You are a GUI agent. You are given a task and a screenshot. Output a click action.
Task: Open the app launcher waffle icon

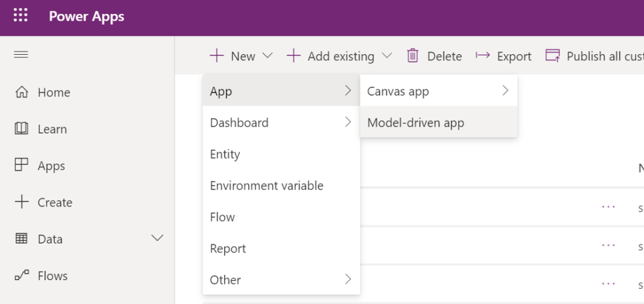click(21, 16)
